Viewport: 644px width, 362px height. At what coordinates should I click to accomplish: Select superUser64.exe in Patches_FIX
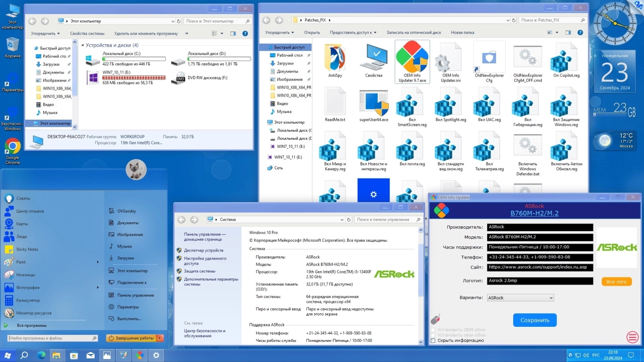pyautogui.click(x=374, y=105)
